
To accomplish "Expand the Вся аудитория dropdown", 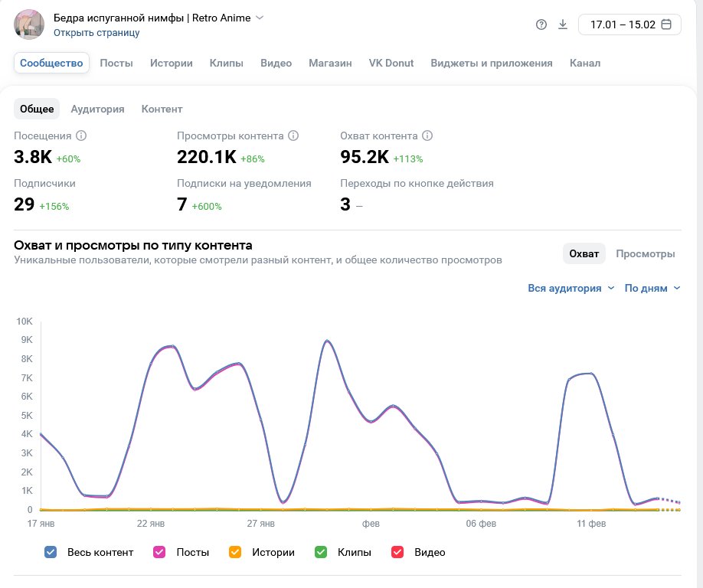I will (571, 288).
